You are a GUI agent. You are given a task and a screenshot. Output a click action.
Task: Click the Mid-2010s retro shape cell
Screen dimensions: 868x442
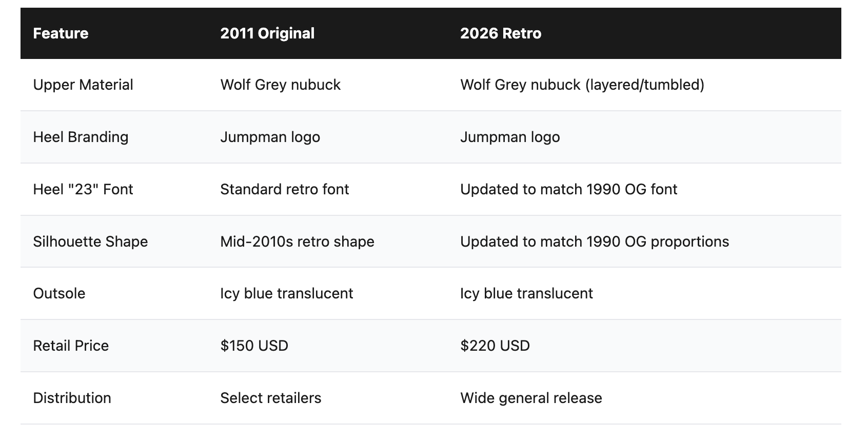[297, 242]
